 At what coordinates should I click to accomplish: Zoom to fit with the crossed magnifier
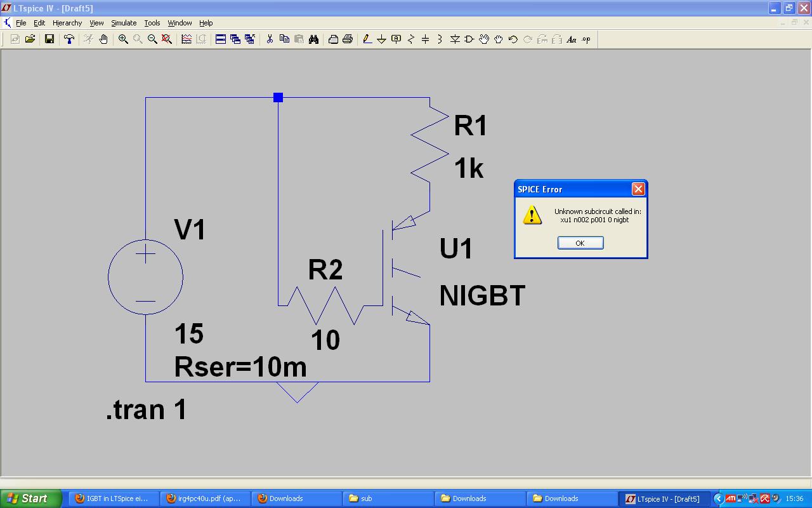(167, 39)
